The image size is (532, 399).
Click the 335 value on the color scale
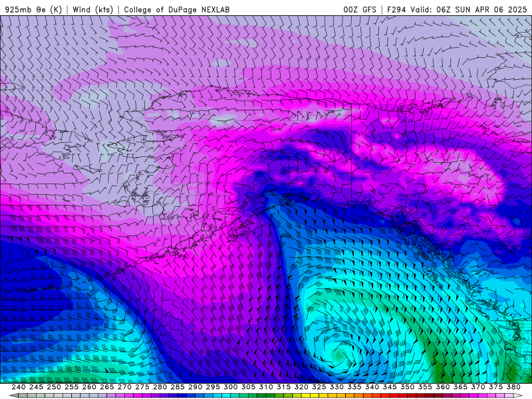pos(354,387)
